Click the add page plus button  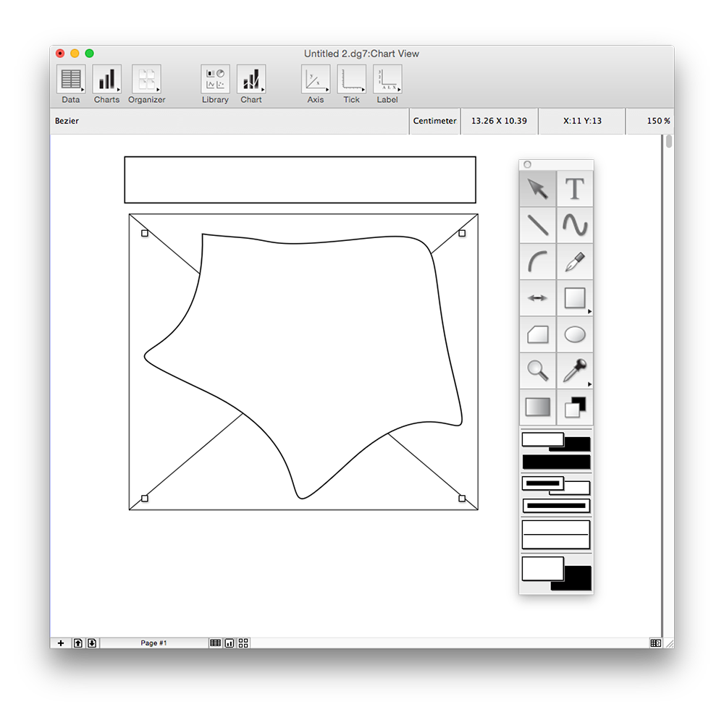click(61, 643)
